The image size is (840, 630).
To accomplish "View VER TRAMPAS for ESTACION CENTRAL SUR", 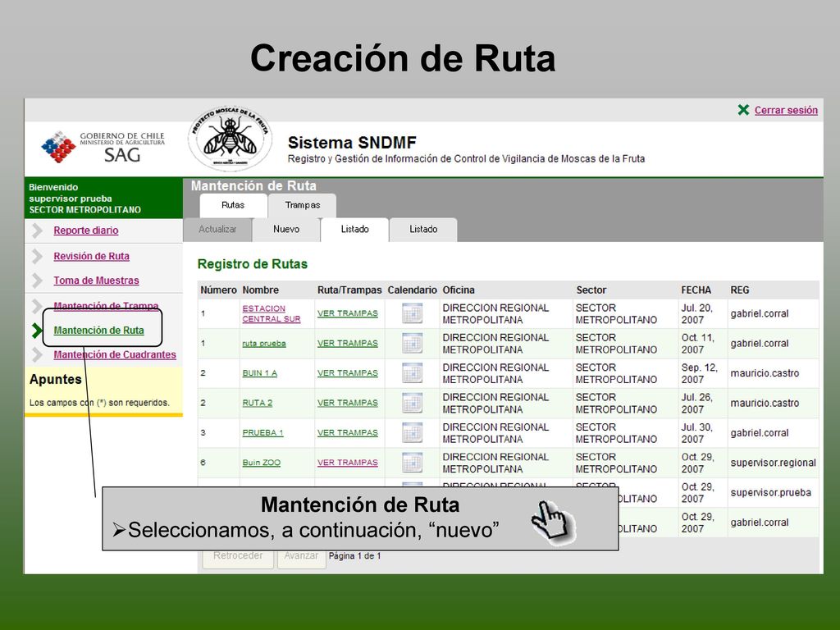I will click(347, 313).
